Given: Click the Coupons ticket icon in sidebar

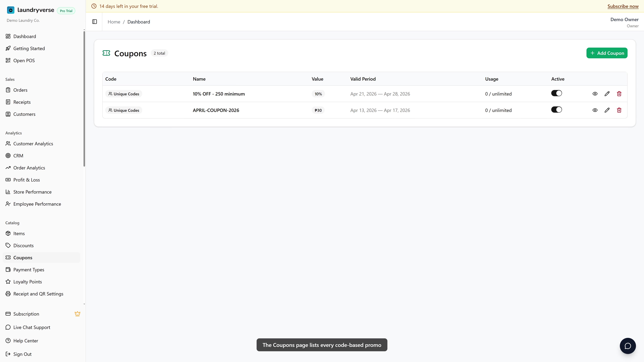Looking at the screenshot, I should click(x=8, y=258).
